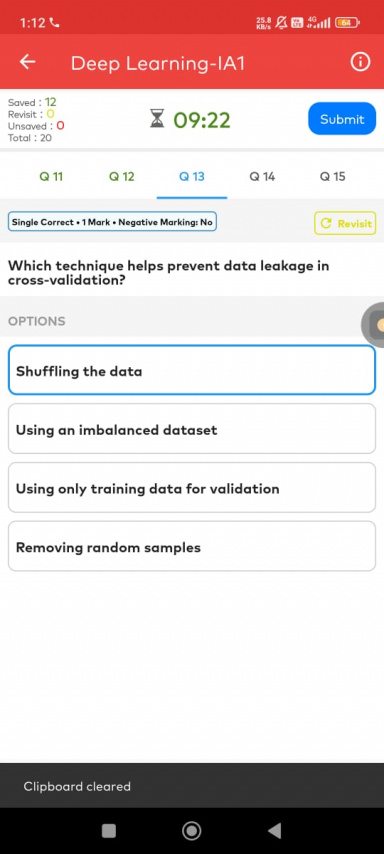
Task: Go to question tab Q 14
Action: (262, 176)
